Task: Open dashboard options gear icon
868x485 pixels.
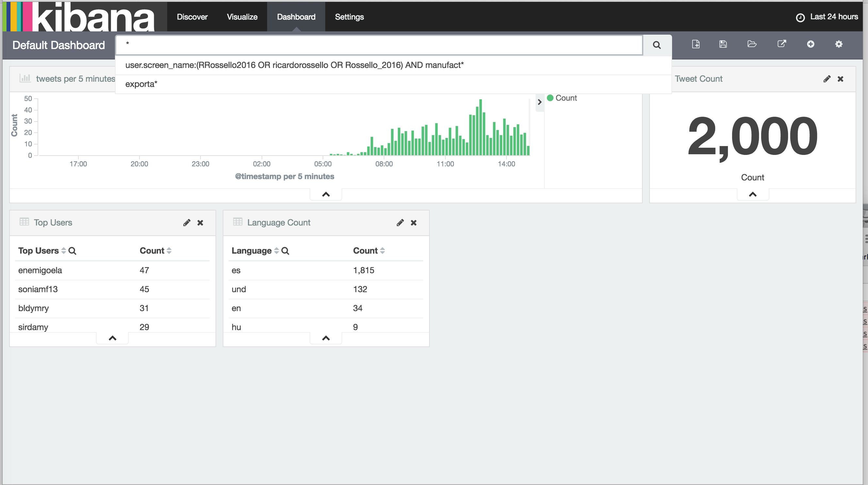Action: point(839,44)
